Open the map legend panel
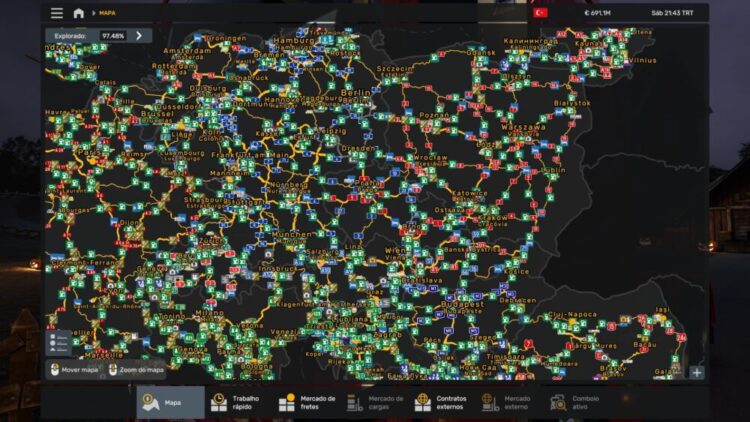750x422 pixels. coord(58,343)
